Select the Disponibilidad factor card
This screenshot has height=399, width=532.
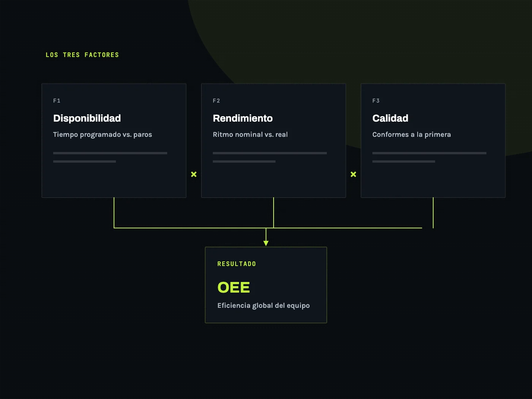click(114, 141)
